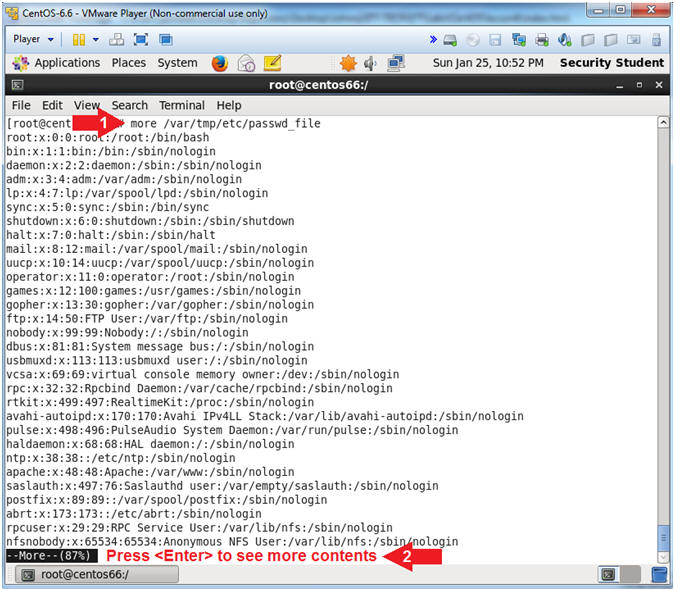Open the GNOME Applications menu
The height and width of the screenshot is (591, 675).
[x=56, y=63]
